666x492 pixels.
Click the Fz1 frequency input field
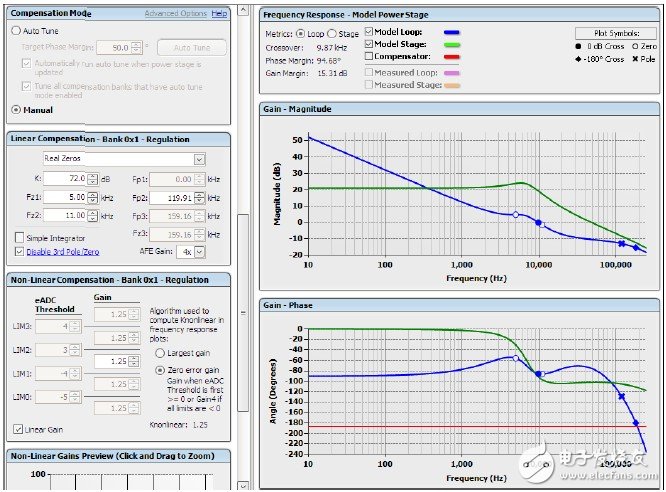65,197
